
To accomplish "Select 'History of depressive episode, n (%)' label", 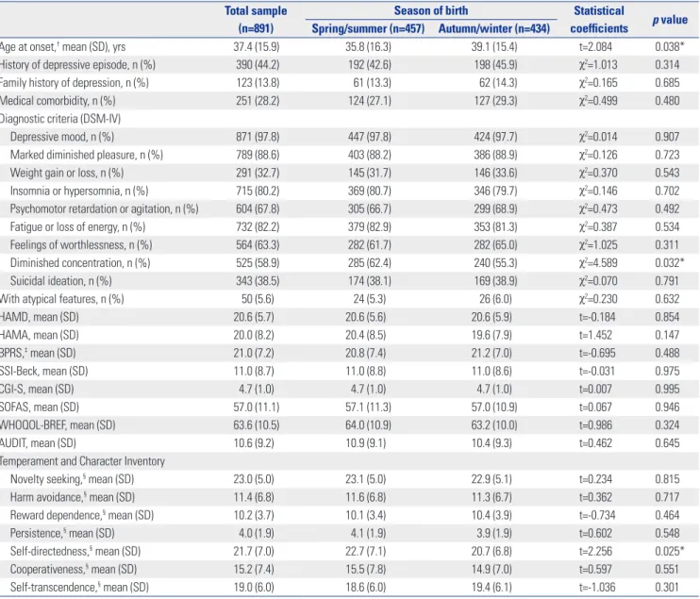I will [x=77, y=65].
